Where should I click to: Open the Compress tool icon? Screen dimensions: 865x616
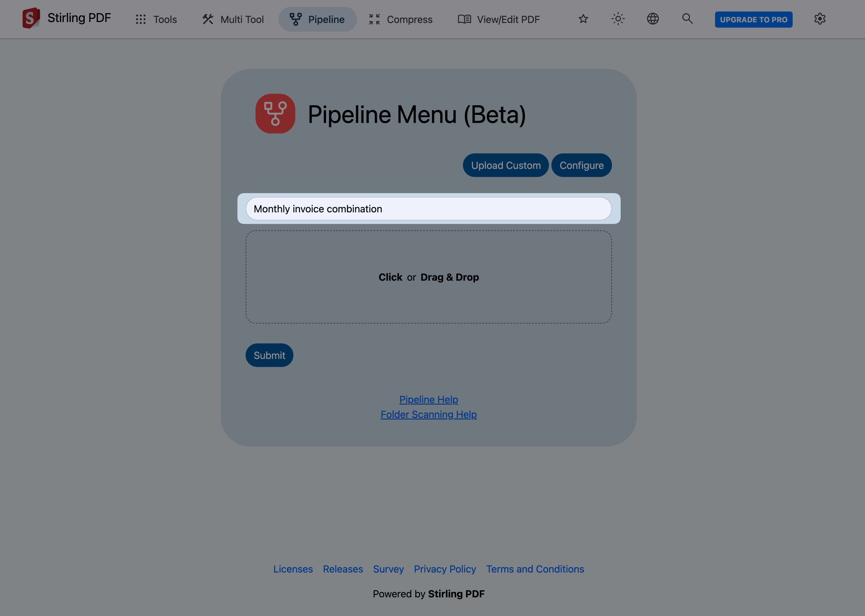(374, 19)
